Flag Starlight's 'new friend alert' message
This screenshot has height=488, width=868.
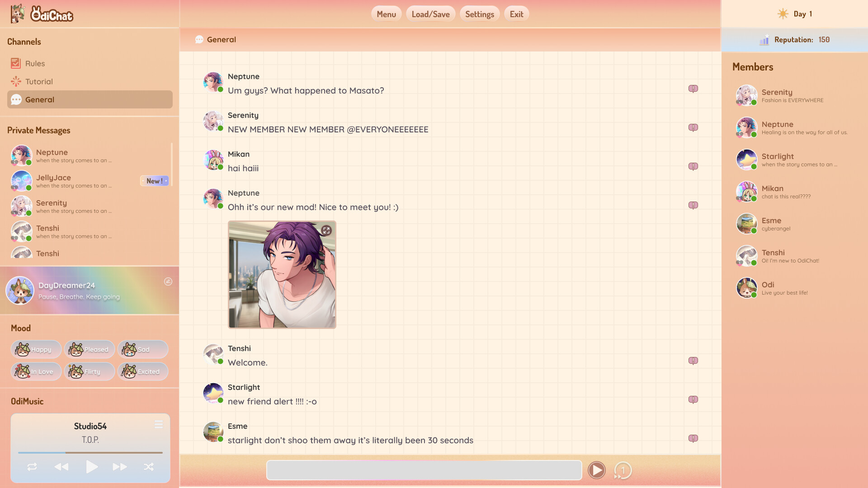tap(693, 399)
